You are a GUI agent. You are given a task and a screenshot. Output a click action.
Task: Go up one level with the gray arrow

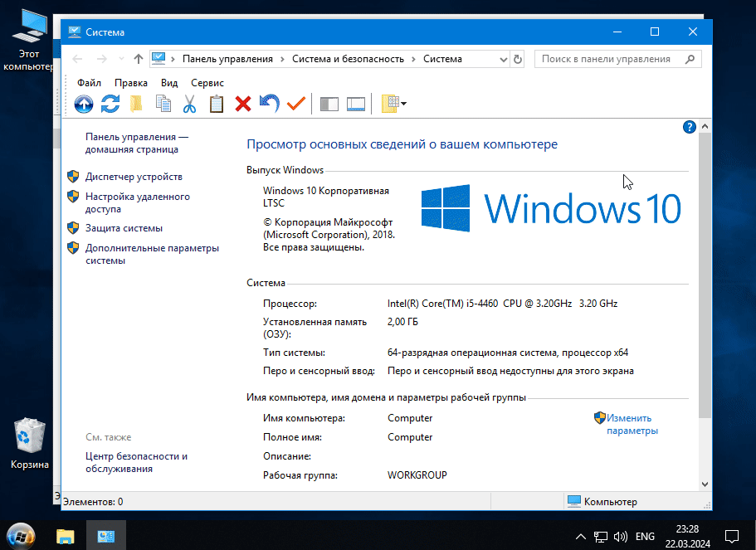tap(139, 59)
